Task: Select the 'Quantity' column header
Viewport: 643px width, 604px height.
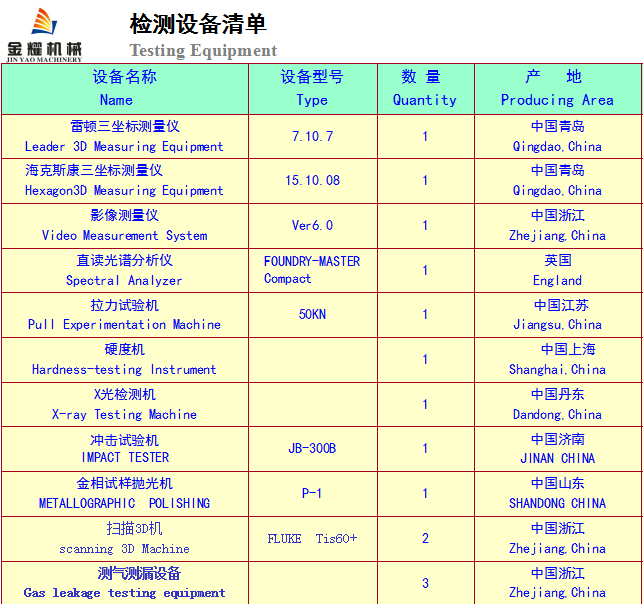Action: 424,88
